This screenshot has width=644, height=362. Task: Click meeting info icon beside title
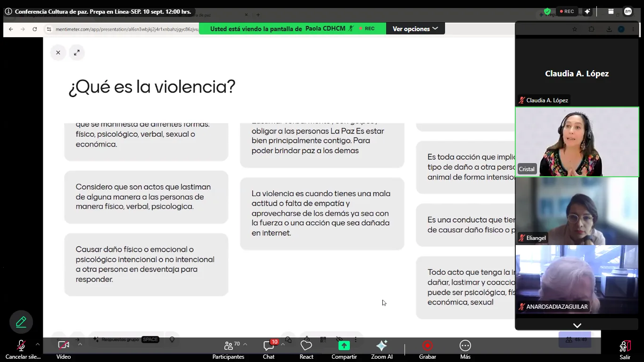point(8,11)
